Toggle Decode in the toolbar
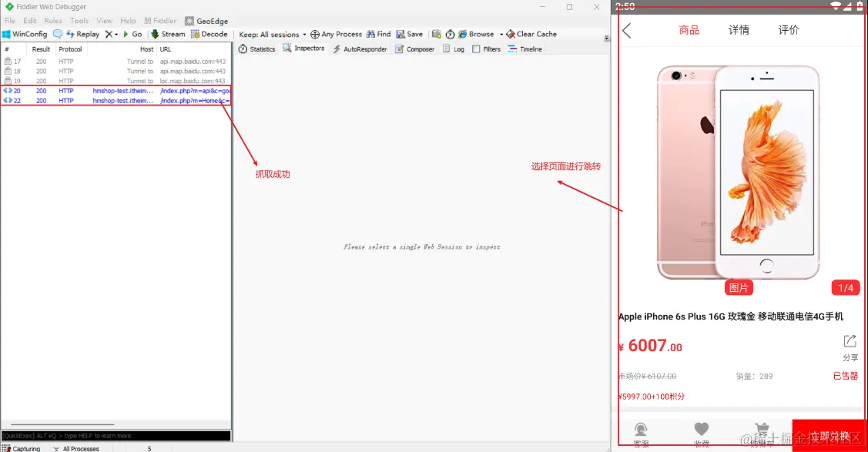The image size is (868, 452). pyautogui.click(x=209, y=34)
